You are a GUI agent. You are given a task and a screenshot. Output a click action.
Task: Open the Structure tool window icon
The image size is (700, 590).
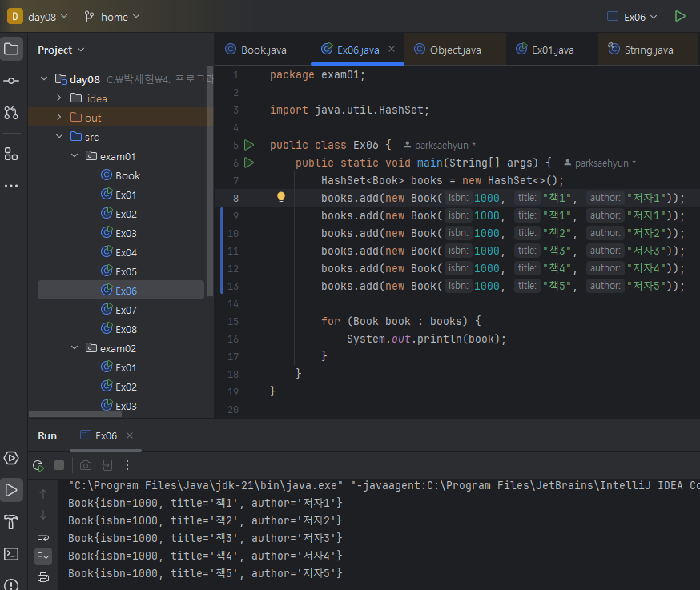(11, 154)
